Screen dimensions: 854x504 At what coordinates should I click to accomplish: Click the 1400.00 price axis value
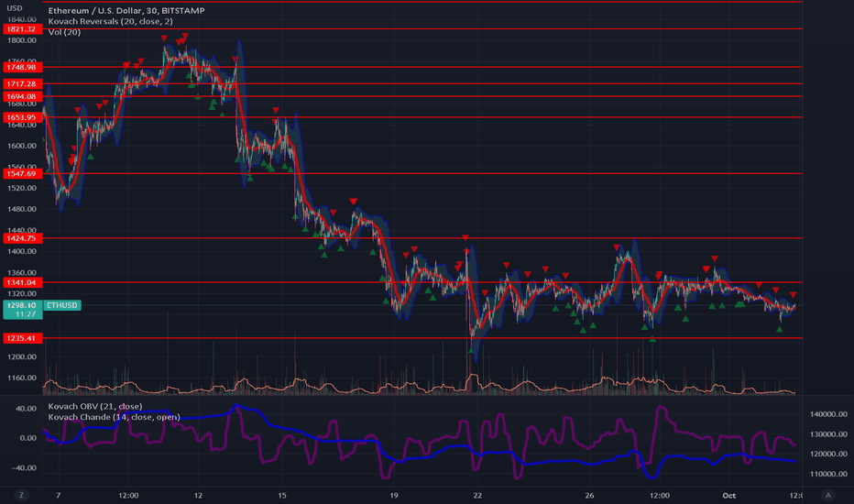click(x=22, y=251)
